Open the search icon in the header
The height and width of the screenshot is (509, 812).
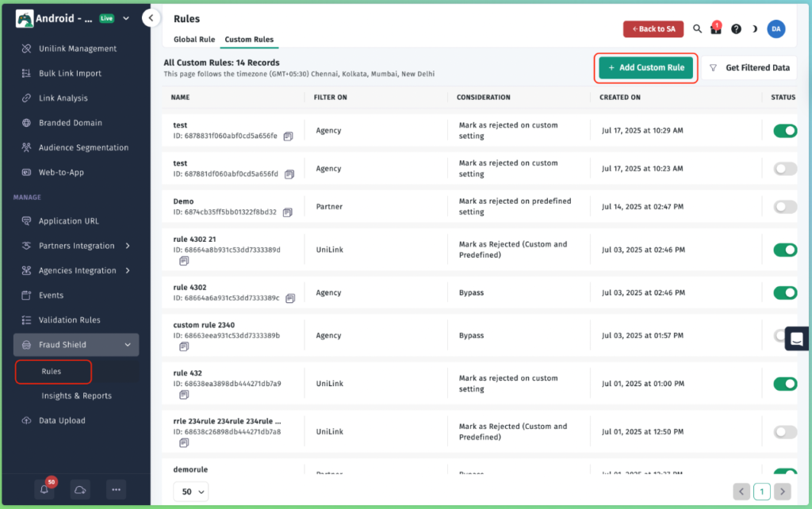696,29
